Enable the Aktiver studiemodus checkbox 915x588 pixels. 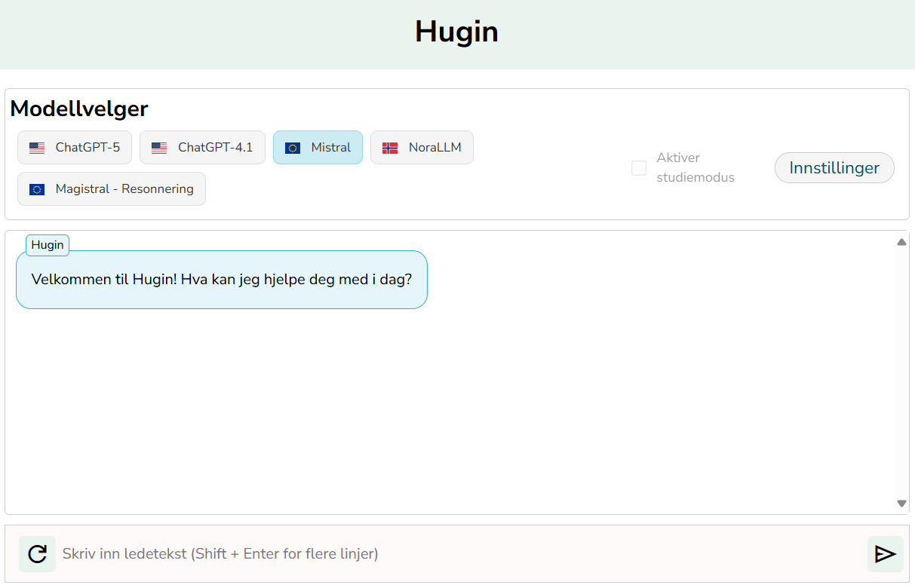tap(639, 168)
